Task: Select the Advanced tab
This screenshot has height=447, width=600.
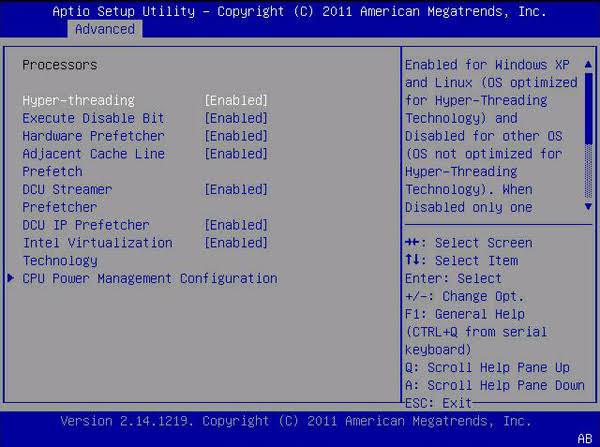Action: pyautogui.click(x=105, y=29)
